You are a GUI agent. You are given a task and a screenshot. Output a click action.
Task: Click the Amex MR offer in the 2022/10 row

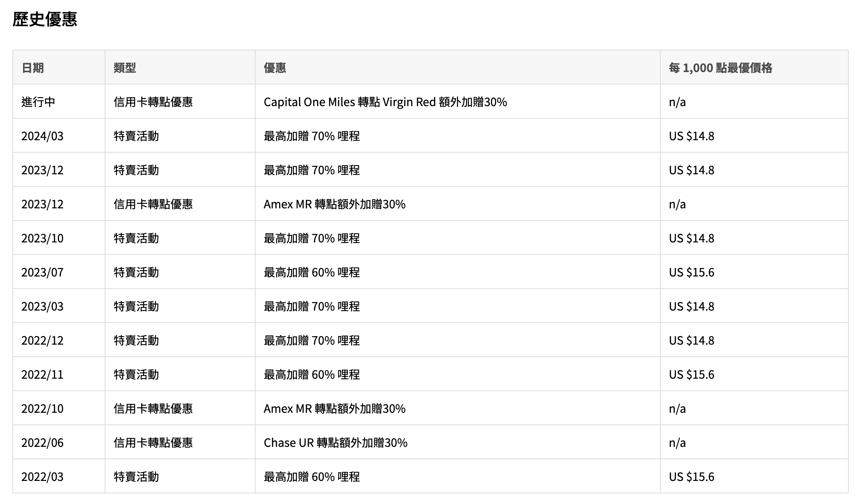334,409
